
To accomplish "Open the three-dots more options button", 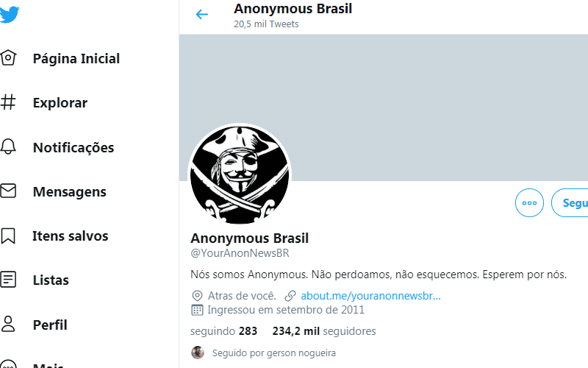I will (x=529, y=203).
